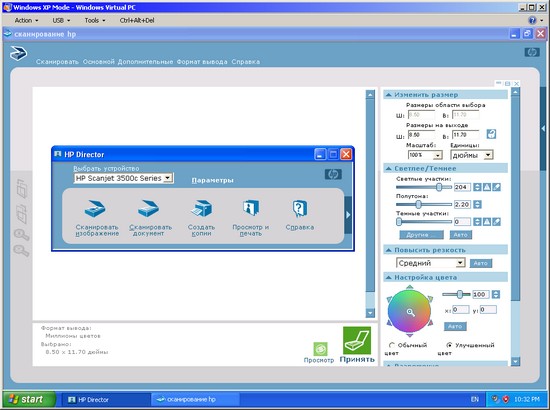Click the HP logo in HP Director
550x410 pixels.
pyautogui.click(x=333, y=174)
